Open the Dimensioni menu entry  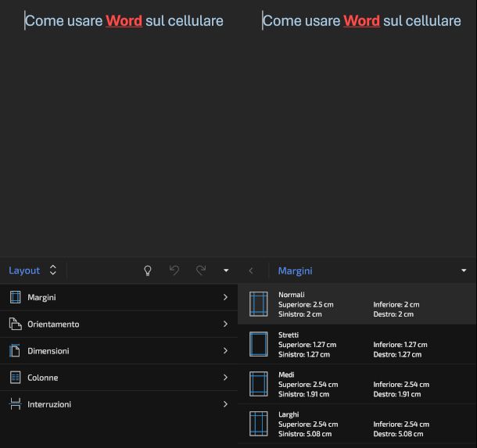point(119,351)
